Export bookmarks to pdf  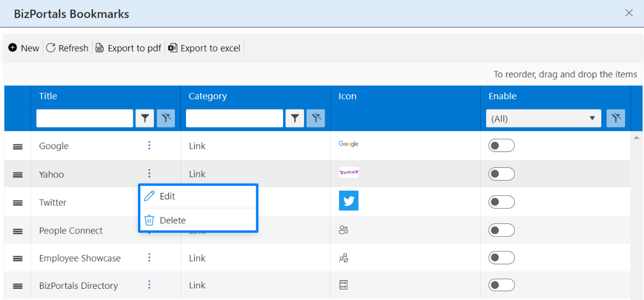tap(128, 48)
